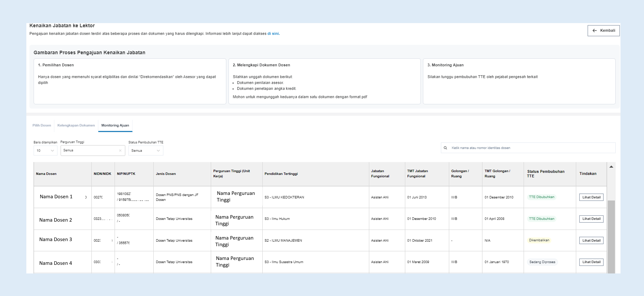This screenshot has width=644, height=296.
Task: Click the Sedang Diproses status badge
Action: pos(542,262)
